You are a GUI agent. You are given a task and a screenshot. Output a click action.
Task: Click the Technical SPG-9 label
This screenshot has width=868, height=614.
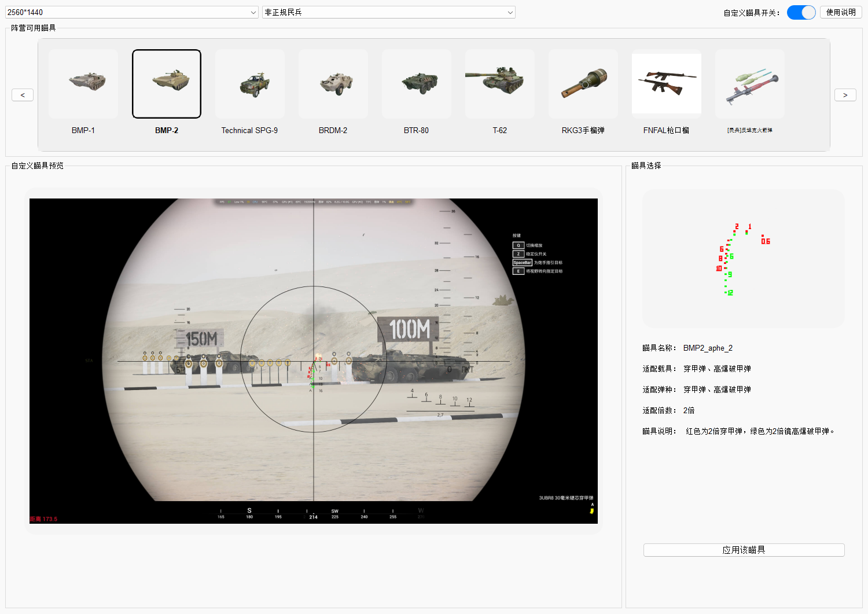click(x=249, y=130)
